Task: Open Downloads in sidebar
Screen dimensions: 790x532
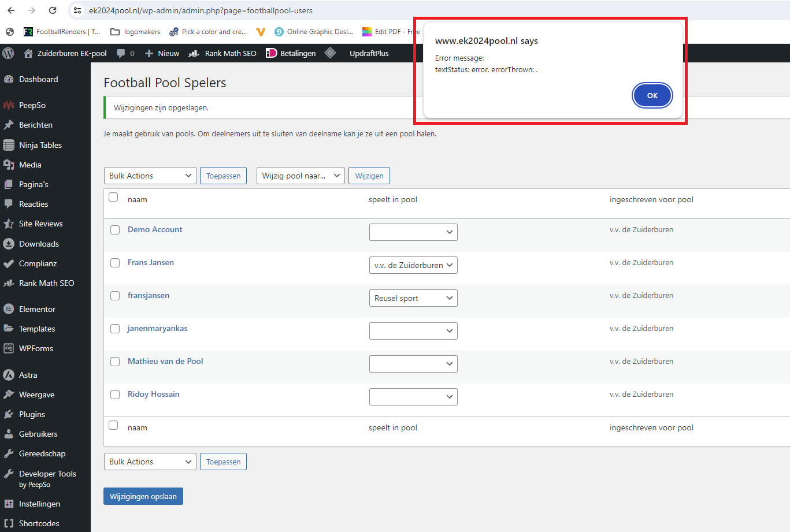Action: [x=45, y=244]
